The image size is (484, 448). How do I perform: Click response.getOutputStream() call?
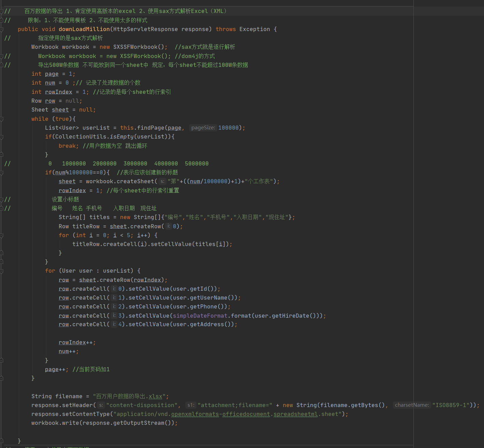pyautogui.click(x=127, y=423)
